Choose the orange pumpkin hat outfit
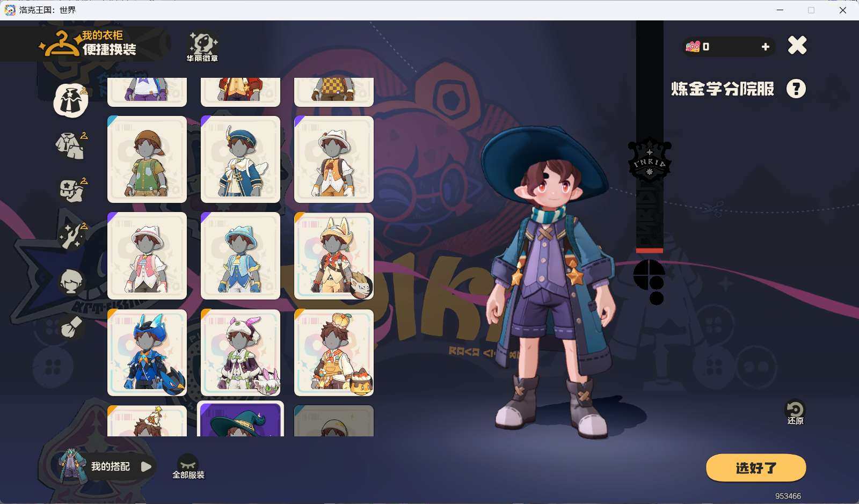 tap(334, 353)
